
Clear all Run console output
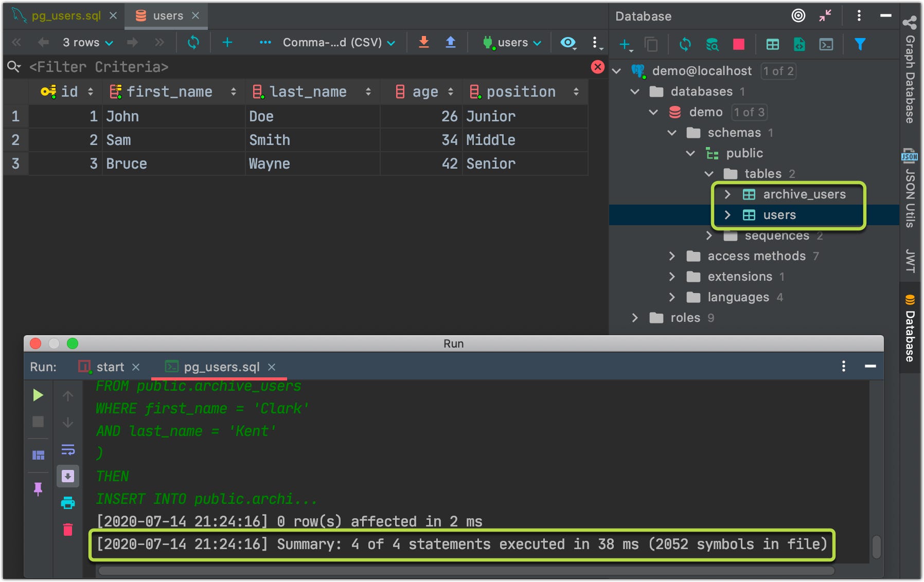pos(68,530)
